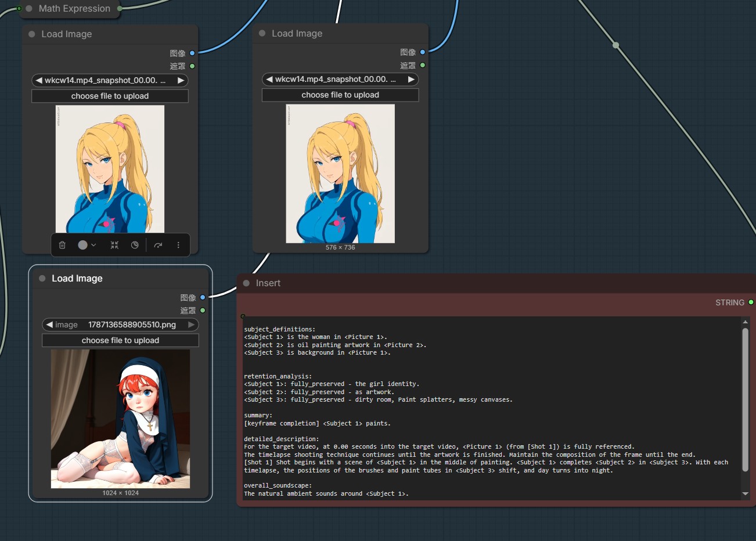Image resolution: width=756 pixels, height=541 pixels.
Task: Click the 576 × 736 size label
Action: 340,247
